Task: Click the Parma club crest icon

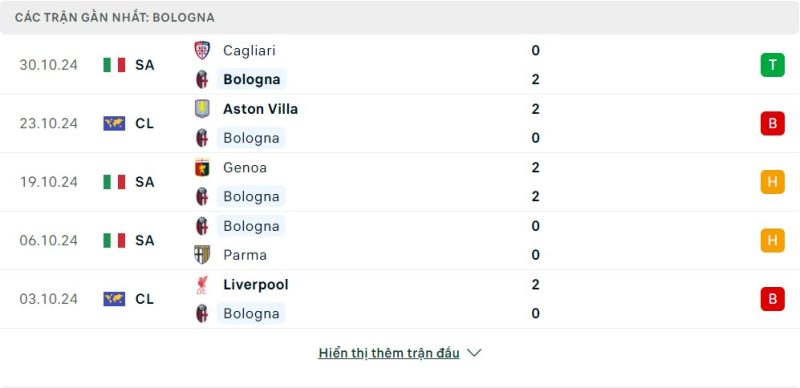Action: click(x=202, y=255)
